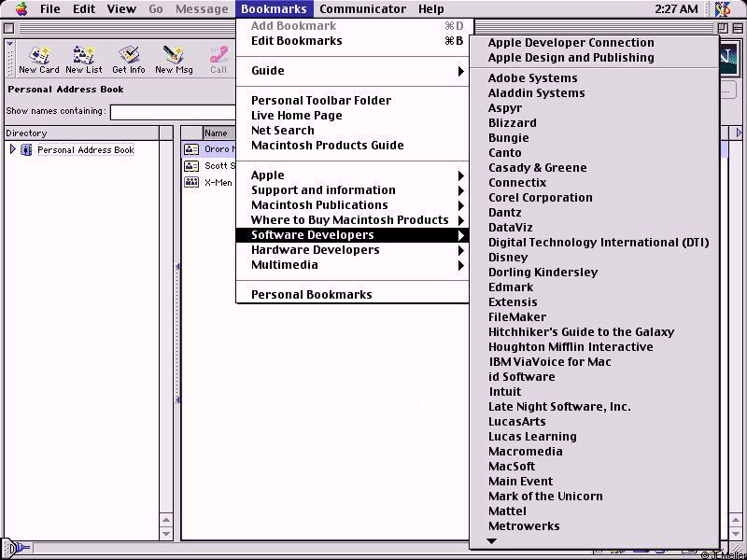This screenshot has height=560, width=747.
Task: Open Hardware Developers submenu
Action: pos(353,250)
